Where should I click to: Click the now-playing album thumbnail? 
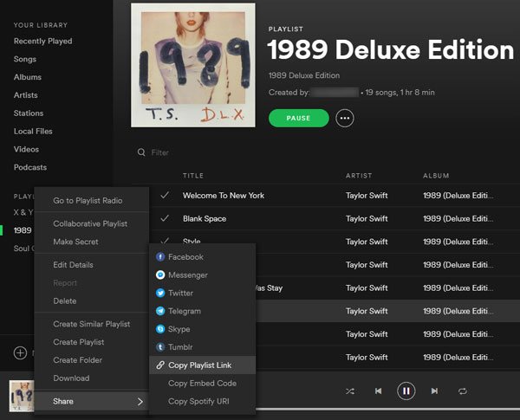tap(22, 396)
